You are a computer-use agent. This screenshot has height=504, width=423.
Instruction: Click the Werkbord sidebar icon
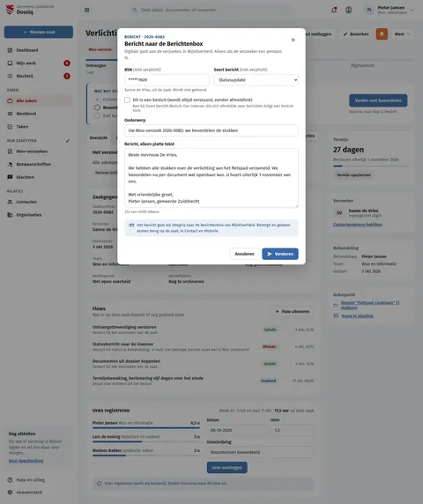10,114
